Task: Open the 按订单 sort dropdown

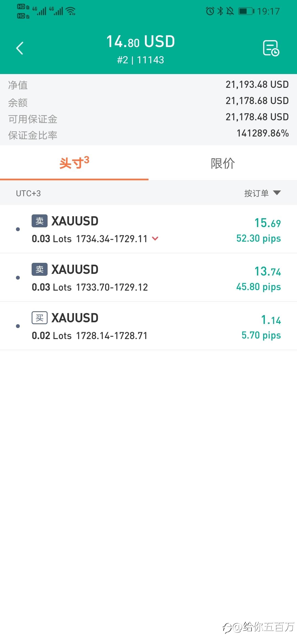Action: (x=256, y=193)
